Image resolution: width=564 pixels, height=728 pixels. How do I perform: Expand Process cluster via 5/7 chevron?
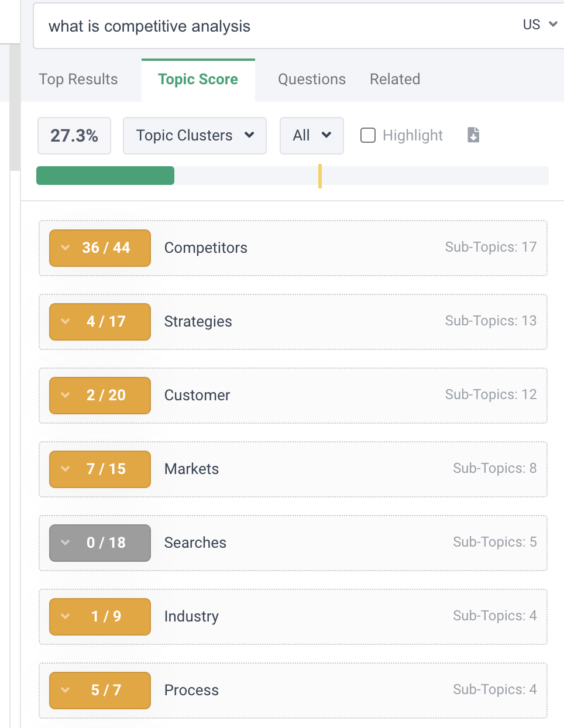(x=66, y=690)
